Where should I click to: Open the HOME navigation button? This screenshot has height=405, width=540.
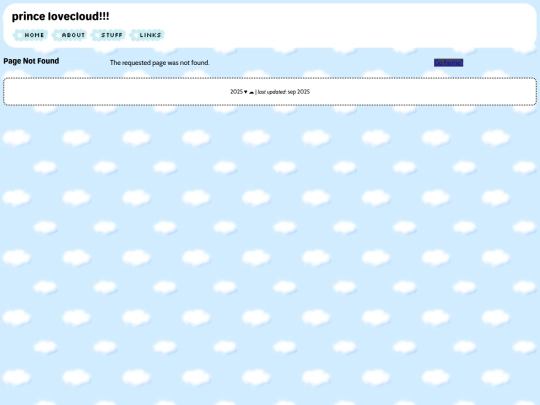(30, 35)
